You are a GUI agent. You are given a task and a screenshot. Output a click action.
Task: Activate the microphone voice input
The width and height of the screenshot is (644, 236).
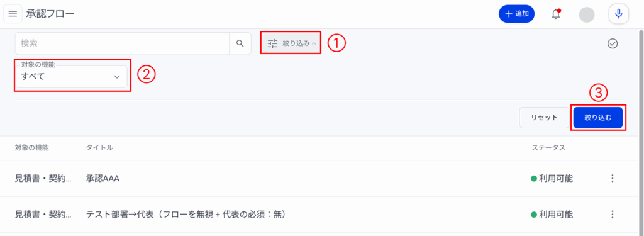tap(619, 14)
